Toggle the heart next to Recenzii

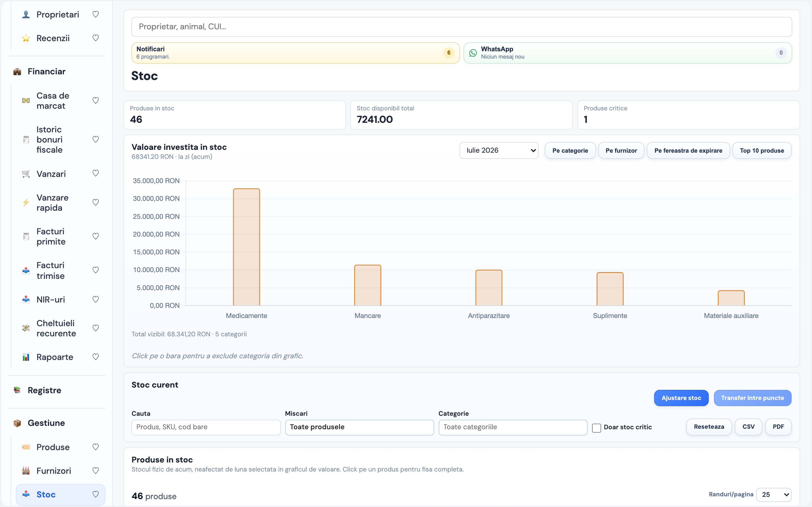(96, 38)
